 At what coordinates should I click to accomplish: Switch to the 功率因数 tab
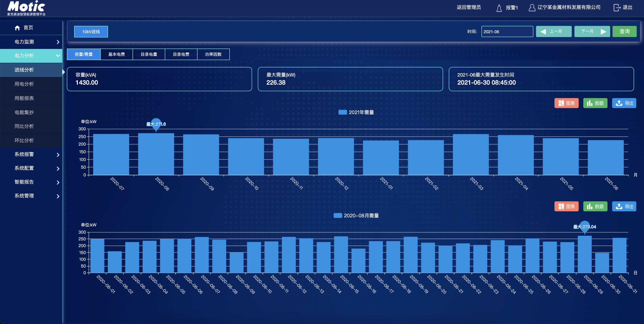click(213, 54)
